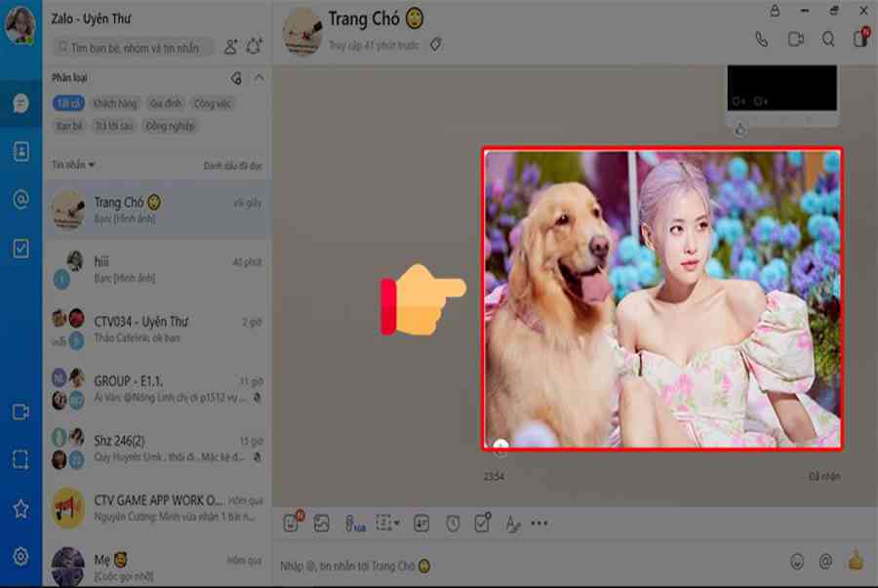Viewport: 878px width, 588px height.
Task: Start a video call from chat header
Action: pyautogui.click(x=795, y=39)
